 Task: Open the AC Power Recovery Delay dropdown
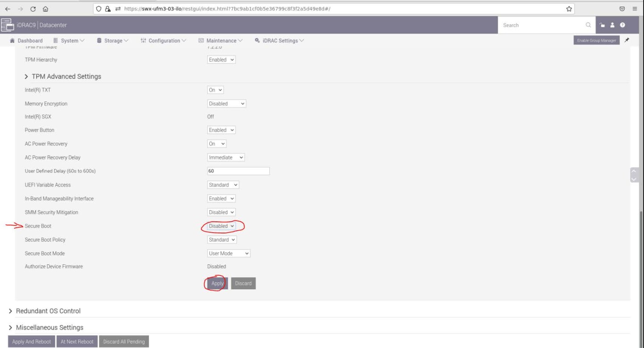coord(226,157)
